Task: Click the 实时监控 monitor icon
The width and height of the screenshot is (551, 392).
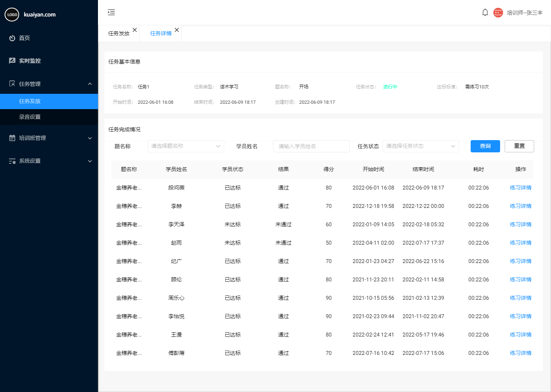Action: click(12, 60)
